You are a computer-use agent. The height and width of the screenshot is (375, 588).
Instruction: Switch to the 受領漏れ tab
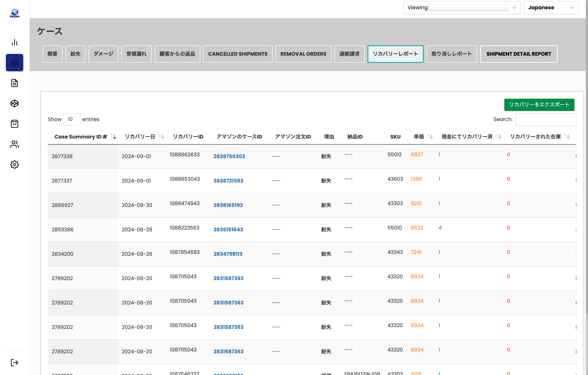point(137,54)
